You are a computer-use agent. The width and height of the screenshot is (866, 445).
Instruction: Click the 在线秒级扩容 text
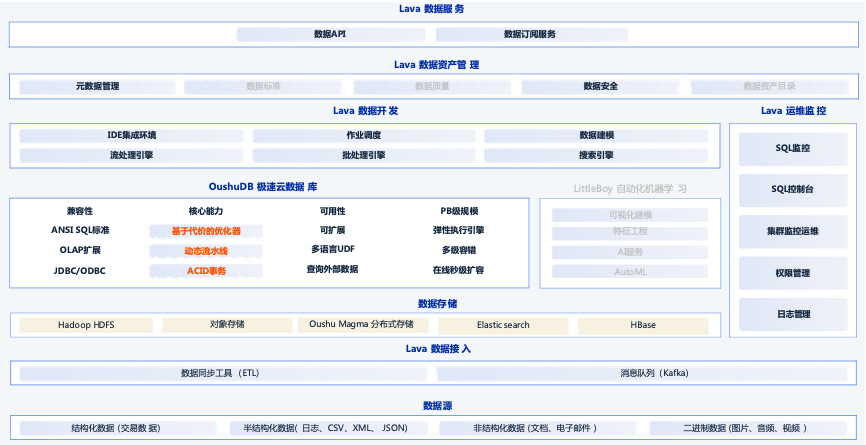pos(459,270)
